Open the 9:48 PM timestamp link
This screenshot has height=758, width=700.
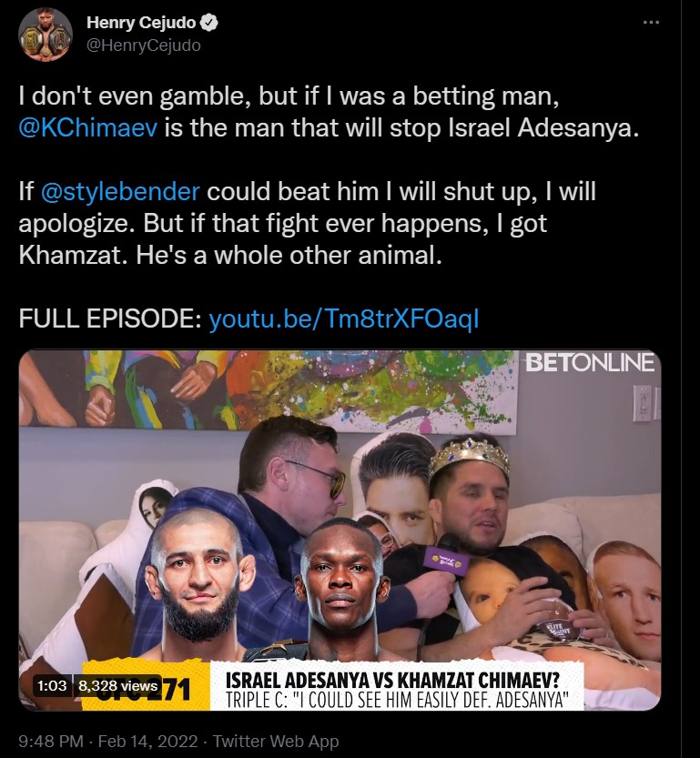(51, 741)
